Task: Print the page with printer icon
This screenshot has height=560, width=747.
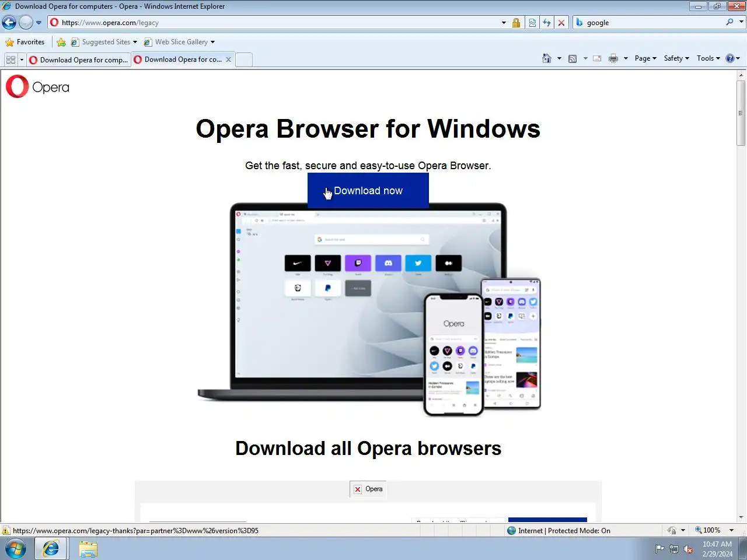Action: pos(613,58)
